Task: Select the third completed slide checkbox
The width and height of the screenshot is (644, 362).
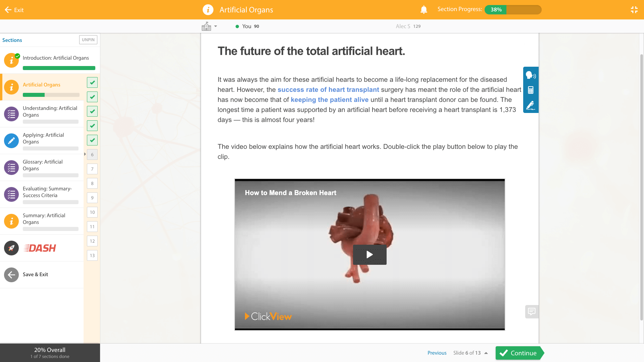Action: click(92, 111)
